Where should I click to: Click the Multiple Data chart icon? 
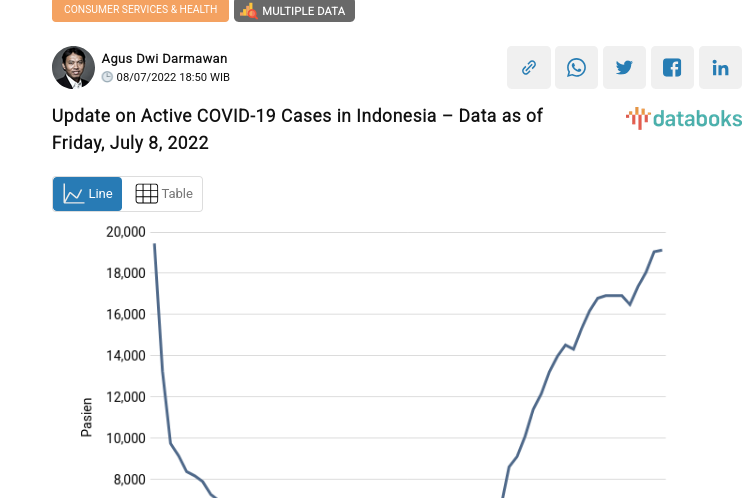(248, 10)
